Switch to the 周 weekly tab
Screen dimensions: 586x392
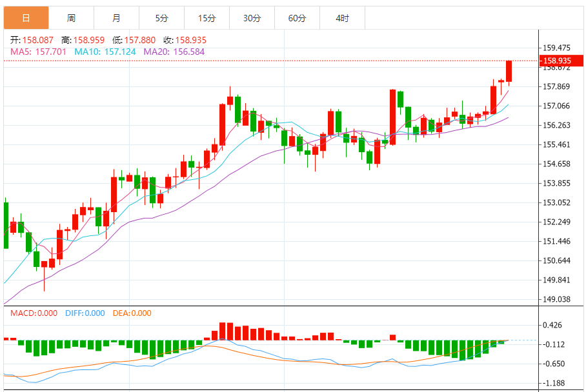click(x=71, y=18)
